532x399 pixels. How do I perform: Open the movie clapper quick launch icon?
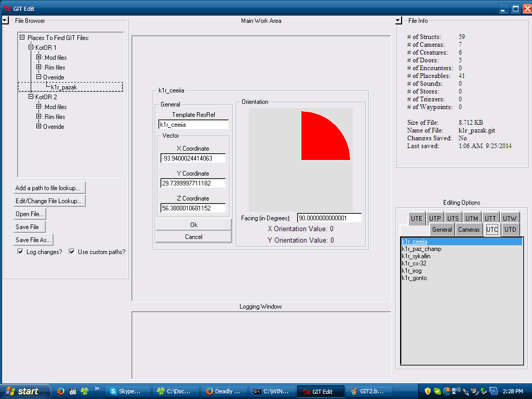click(x=73, y=391)
